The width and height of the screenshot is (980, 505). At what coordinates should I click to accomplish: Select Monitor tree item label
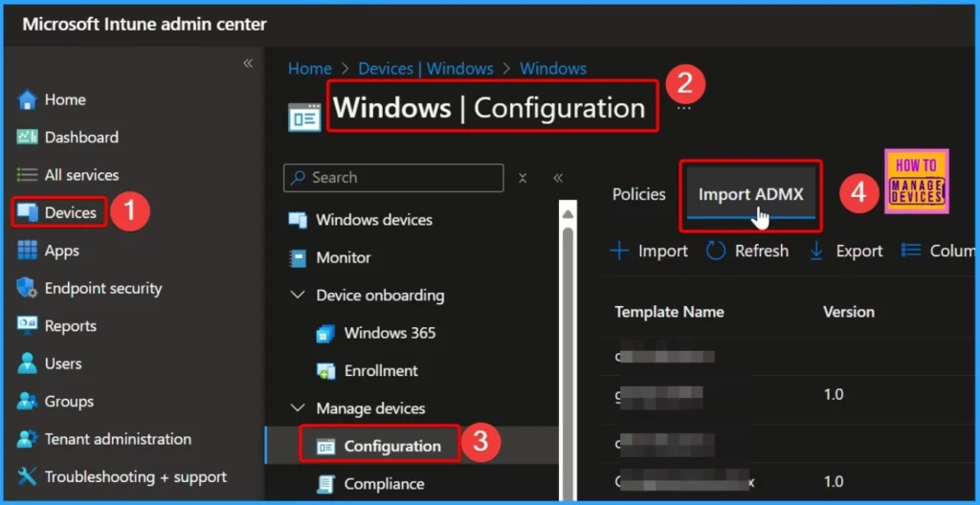pyautogui.click(x=344, y=257)
